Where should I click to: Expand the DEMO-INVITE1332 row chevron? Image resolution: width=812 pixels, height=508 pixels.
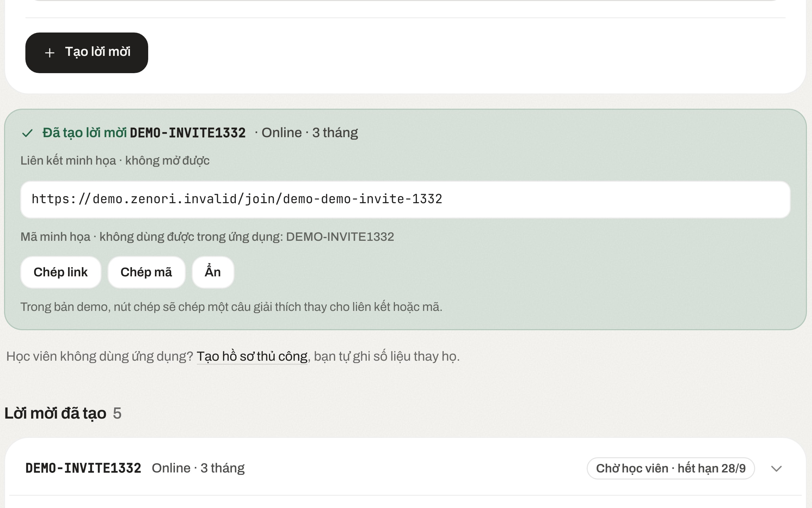(x=776, y=468)
